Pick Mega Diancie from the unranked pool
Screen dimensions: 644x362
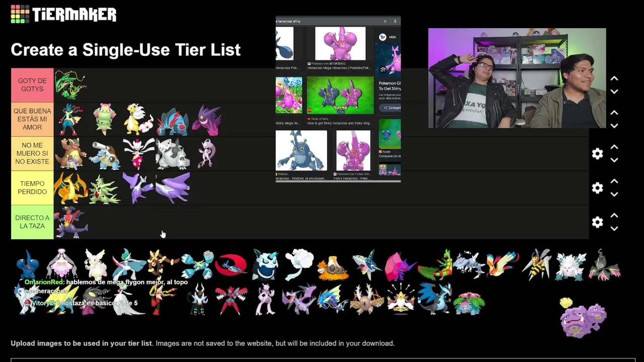[61, 264]
